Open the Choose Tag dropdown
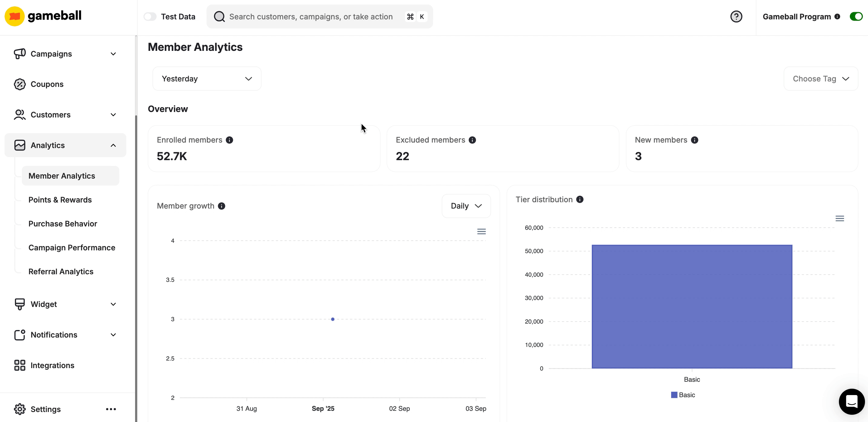Screen dimensions: 868x422 click(820, 78)
